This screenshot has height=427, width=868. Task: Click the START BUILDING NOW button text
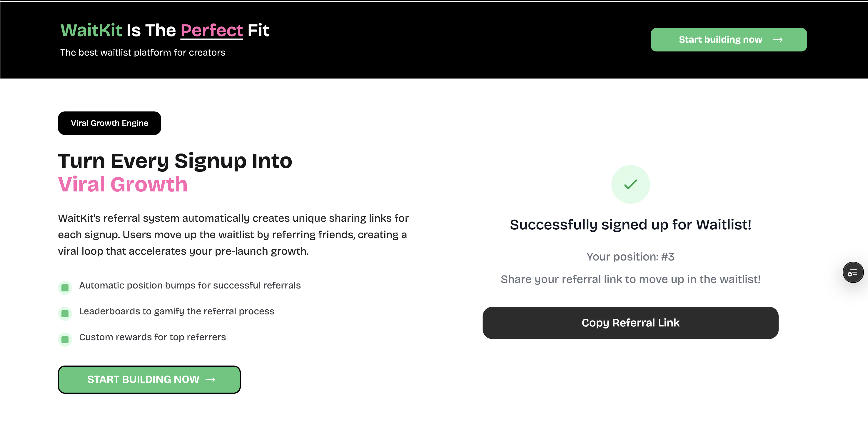point(143,379)
